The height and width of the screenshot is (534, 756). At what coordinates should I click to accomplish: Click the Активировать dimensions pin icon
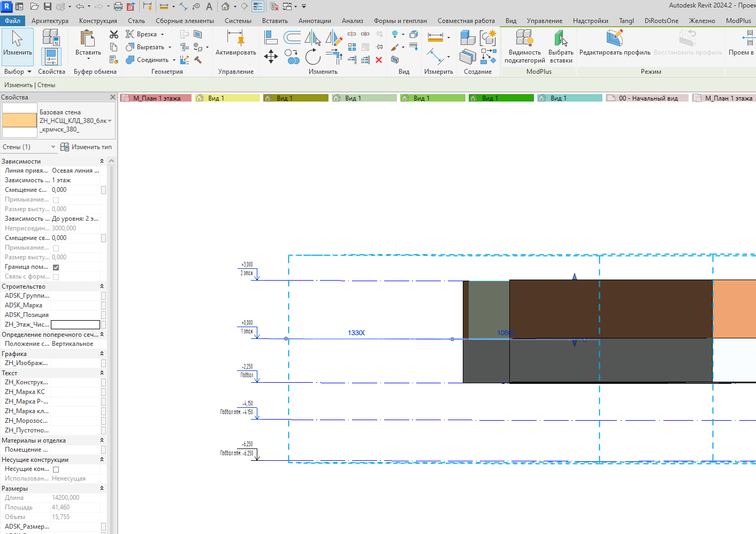coord(235,38)
